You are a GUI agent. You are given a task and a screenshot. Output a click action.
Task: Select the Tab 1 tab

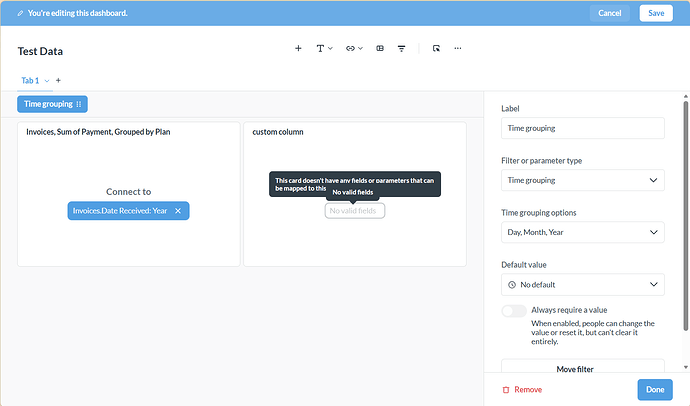point(30,80)
